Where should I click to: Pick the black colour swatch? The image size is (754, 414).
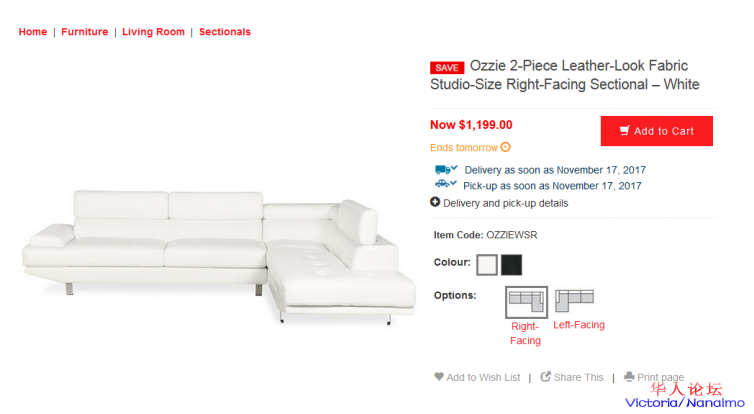511,265
